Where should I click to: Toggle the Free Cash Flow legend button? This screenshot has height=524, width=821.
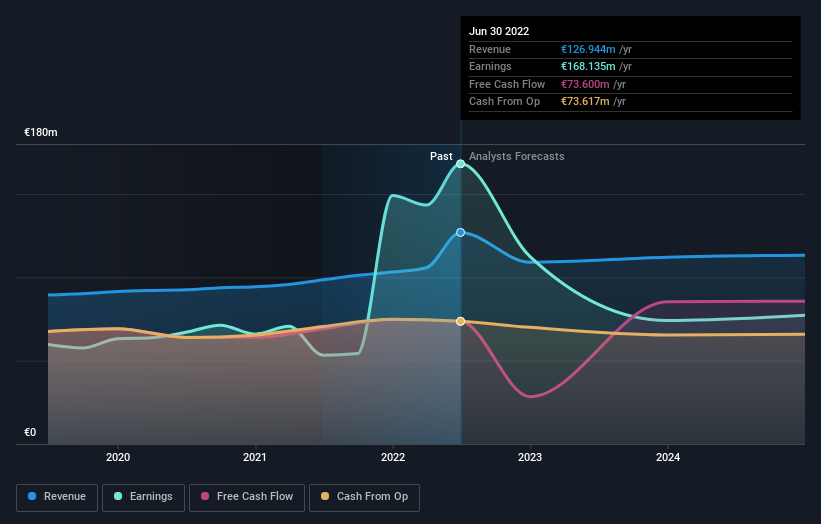click(247, 497)
